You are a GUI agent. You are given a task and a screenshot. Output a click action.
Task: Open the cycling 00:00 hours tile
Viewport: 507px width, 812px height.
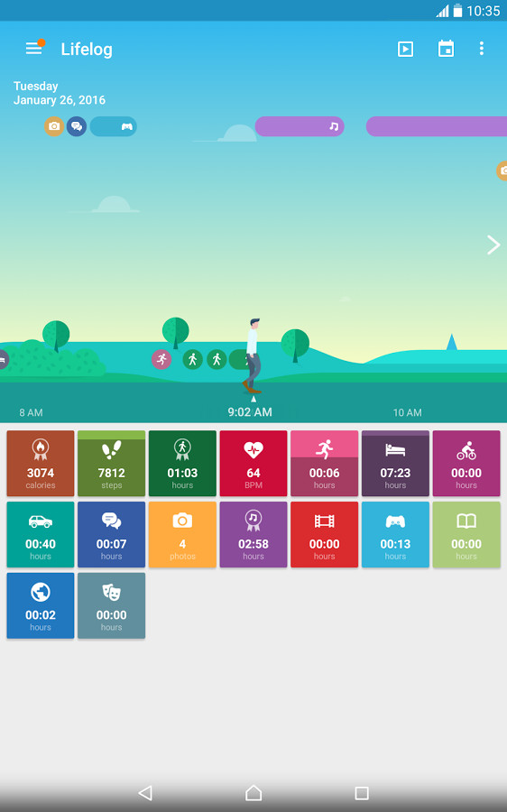click(466, 463)
